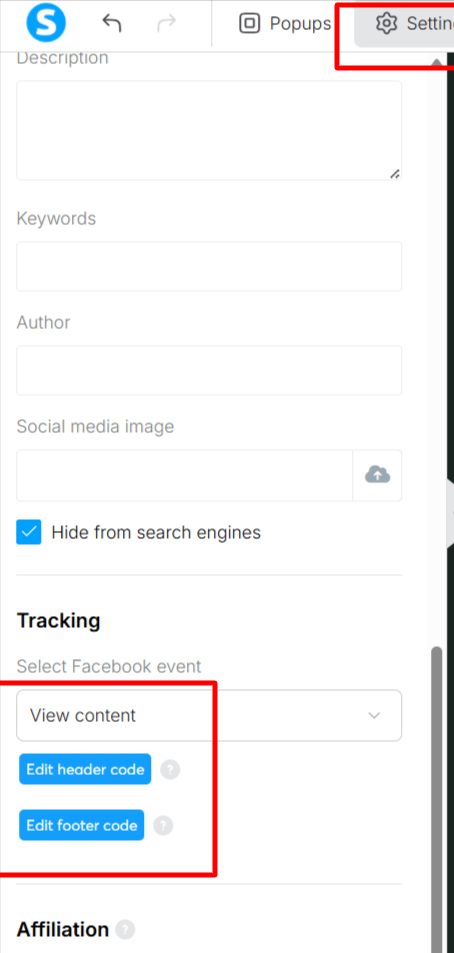Click into the Author input field

(x=209, y=371)
